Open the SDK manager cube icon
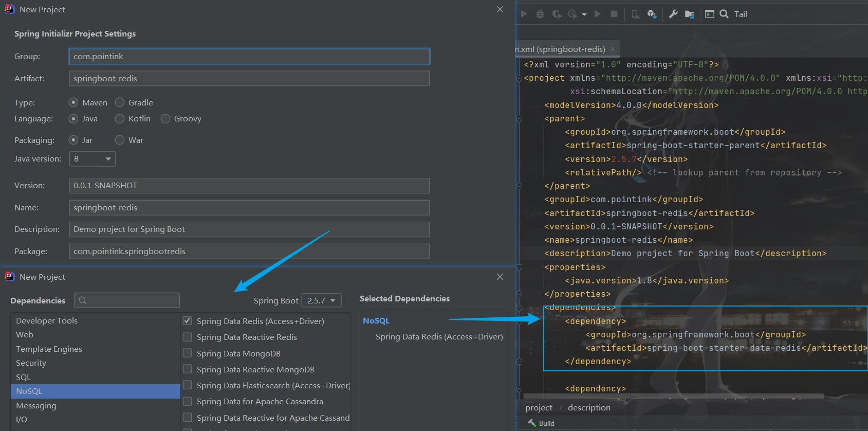This screenshot has width=868, height=431. [x=652, y=14]
